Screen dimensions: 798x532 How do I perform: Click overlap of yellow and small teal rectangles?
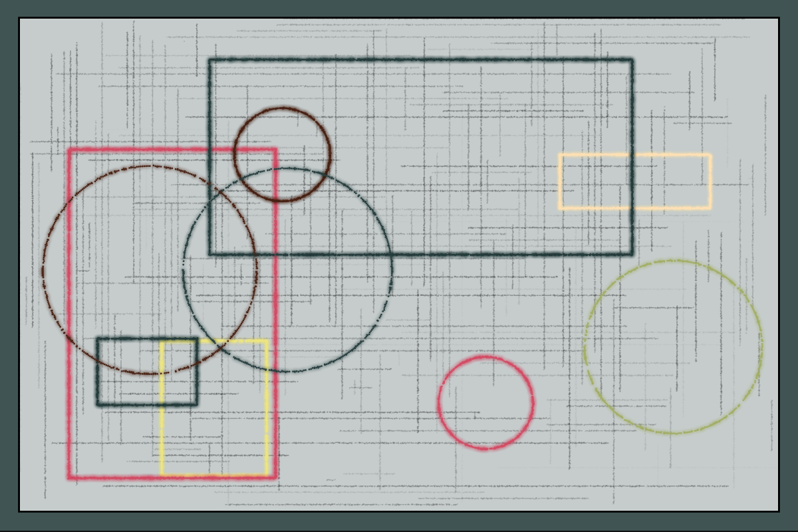pyautogui.click(x=180, y=372)
